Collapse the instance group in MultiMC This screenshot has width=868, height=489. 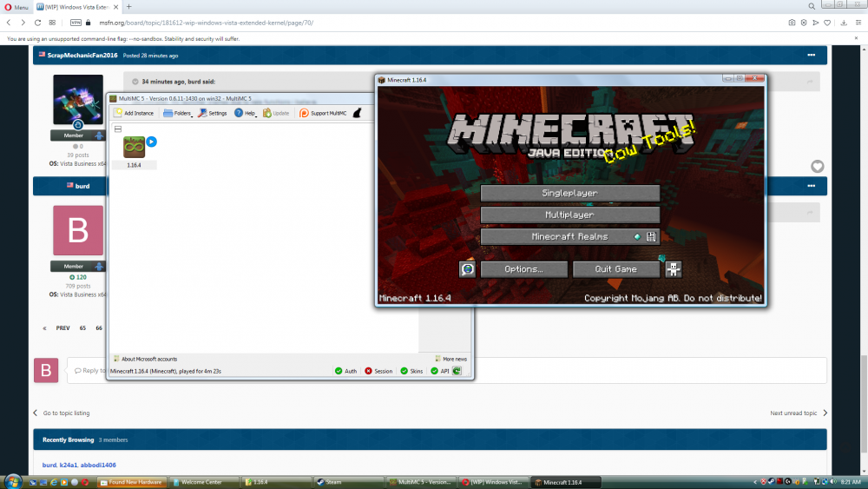click(118, 129)
